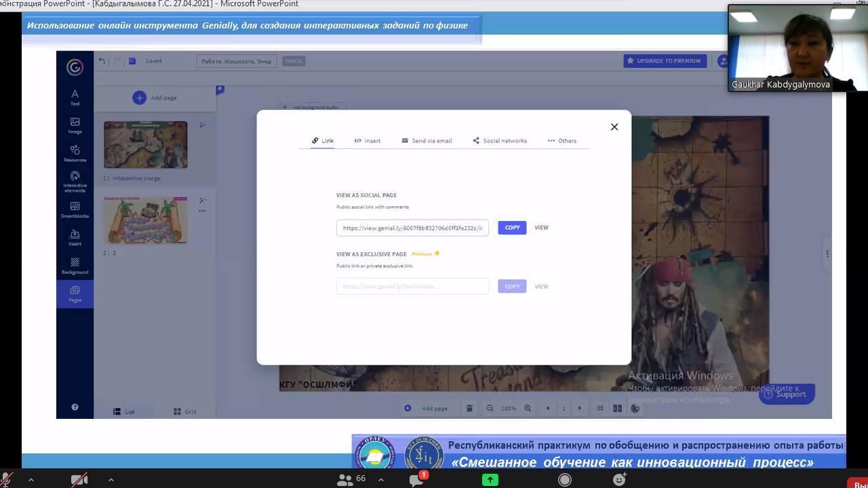Click Upgrade to Premium button

click(x=665, y=60)
